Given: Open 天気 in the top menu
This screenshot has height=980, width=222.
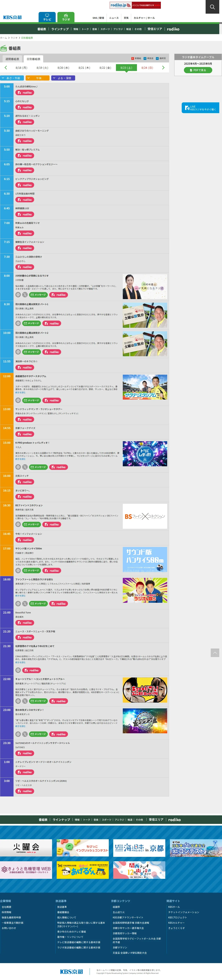Looking at the screenshot, I should [x=126, y=18].
